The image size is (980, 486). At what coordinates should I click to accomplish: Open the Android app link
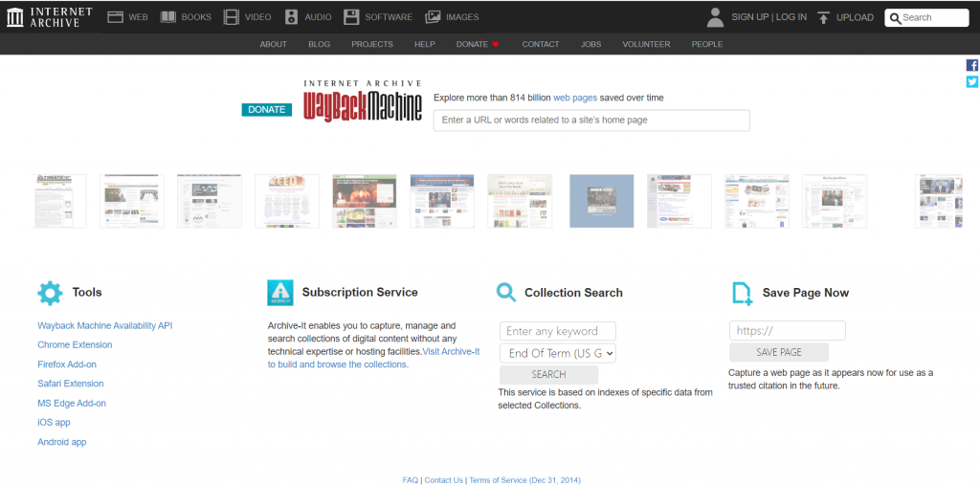62,442
